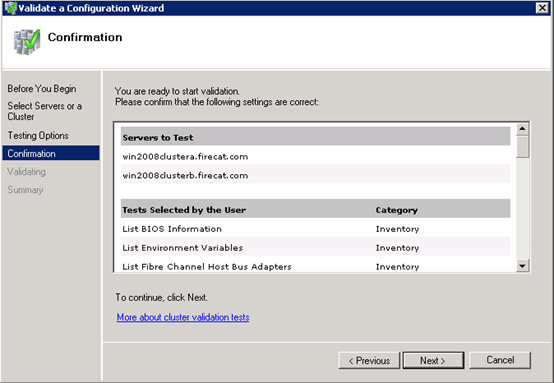
Task: Click the Servers to Test header
Action: 316,137
